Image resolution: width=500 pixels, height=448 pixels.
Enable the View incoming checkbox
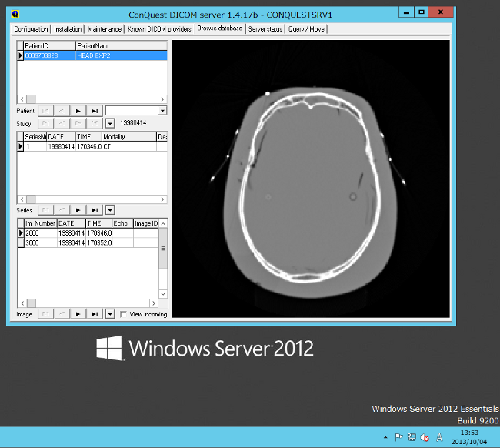123,314
